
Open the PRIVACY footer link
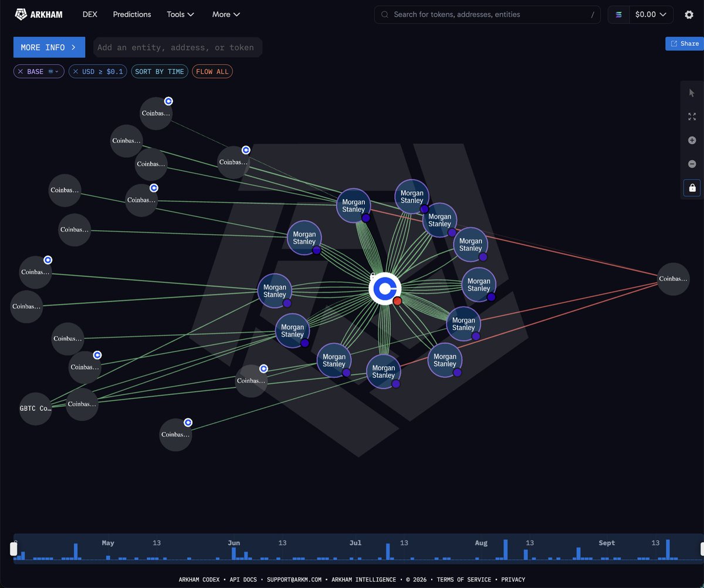513,580
